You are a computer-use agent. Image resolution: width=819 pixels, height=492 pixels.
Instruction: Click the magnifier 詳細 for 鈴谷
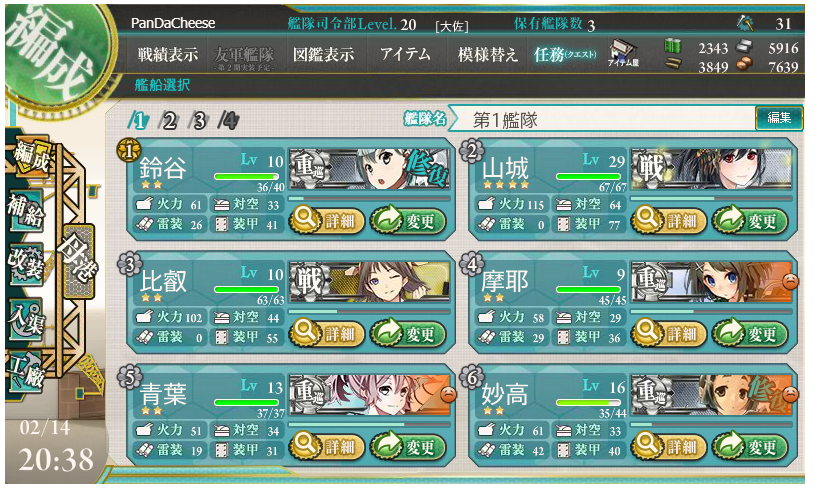click(x=326, y=221)
